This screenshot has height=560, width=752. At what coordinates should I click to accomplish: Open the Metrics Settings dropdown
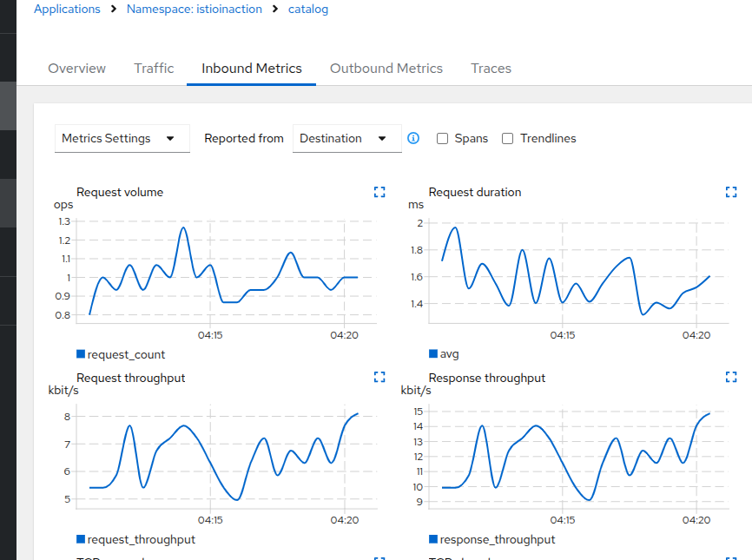pyautogui.click(x=122, y=139)
